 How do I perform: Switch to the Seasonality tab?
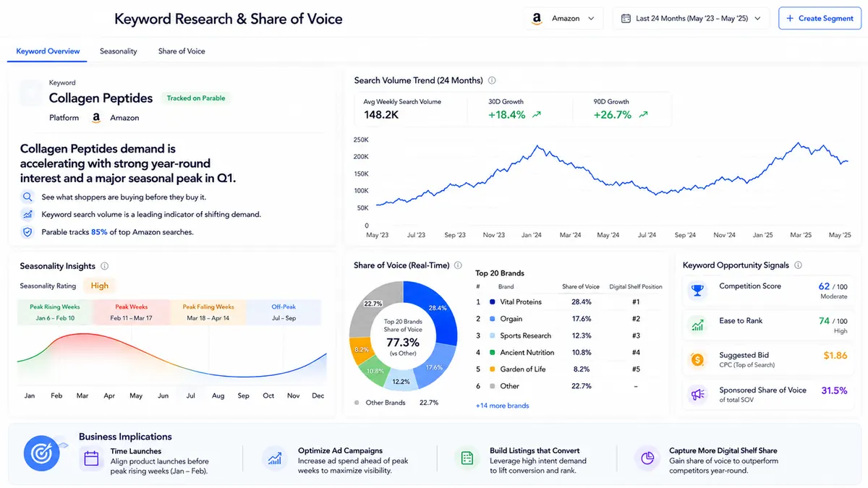(x=118, y=51)
